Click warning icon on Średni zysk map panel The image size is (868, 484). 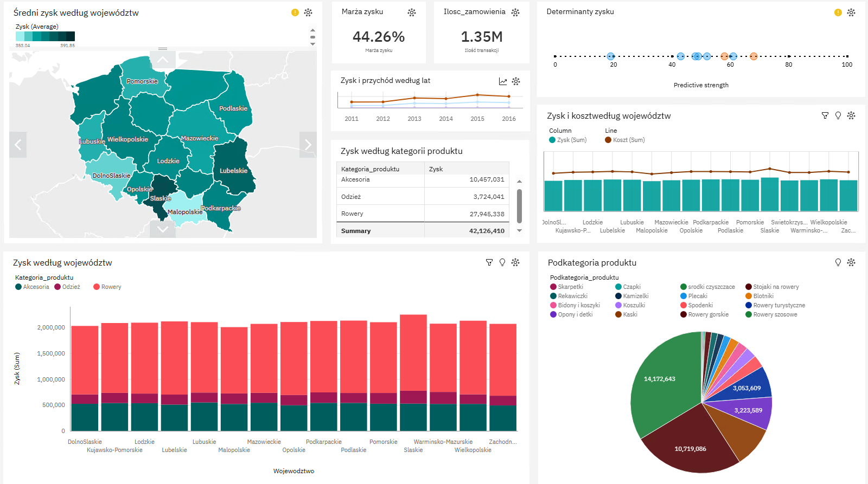coord(295,12)
